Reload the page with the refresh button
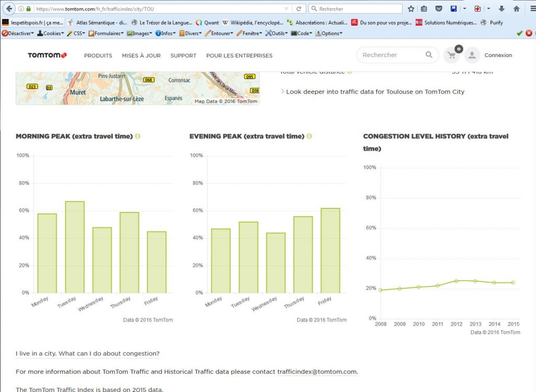 pyautogui.click(x=299, y=9)
